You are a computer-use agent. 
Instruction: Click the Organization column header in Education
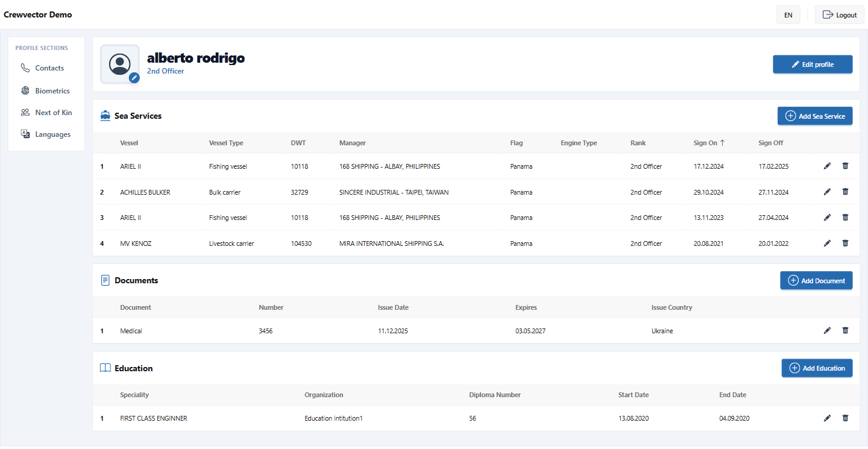tap(324, 395)
